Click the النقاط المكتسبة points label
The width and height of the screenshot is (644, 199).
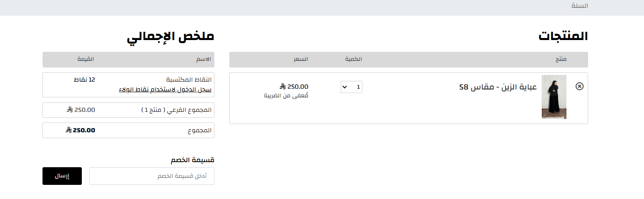(189, 80)
